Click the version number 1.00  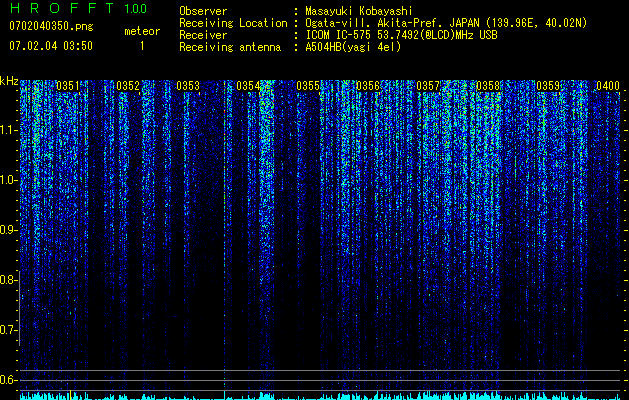coord(136,9)
